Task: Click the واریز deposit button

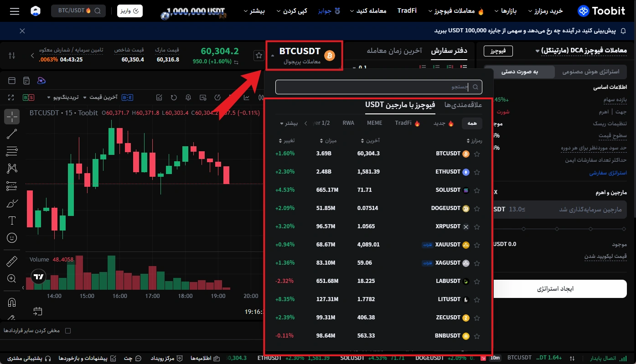Action: pos(130,10)
